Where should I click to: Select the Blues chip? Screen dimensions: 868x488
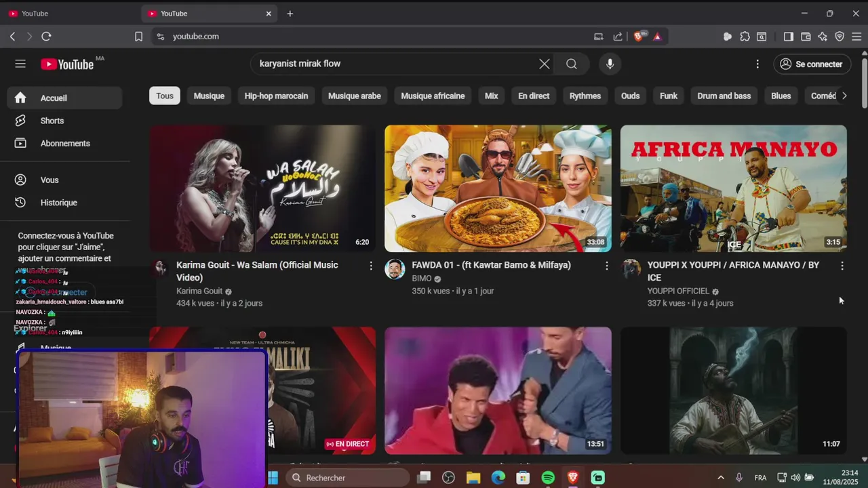pyautogui.click(x=781, y=96)
